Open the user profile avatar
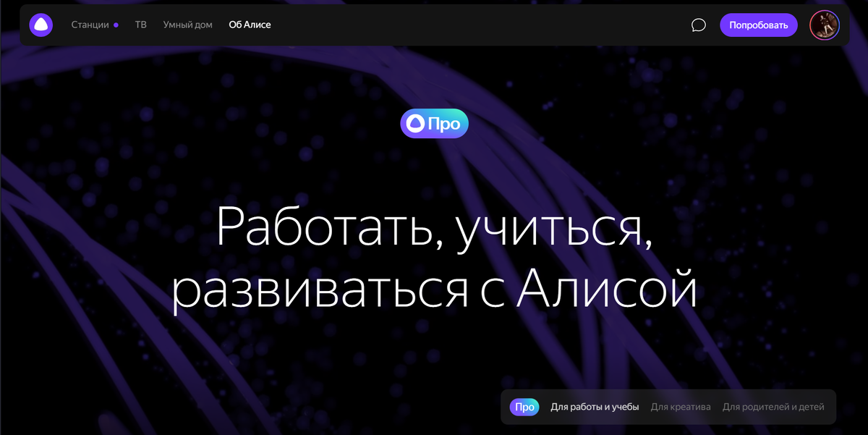868x435 pixels. click(825, 25)
